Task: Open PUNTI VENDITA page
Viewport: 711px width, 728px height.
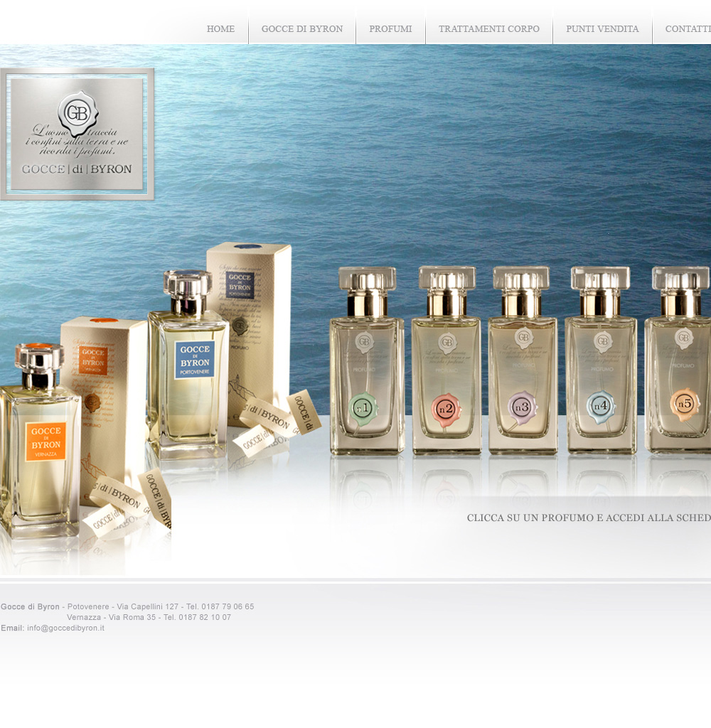Action: (x=602, y=28)
